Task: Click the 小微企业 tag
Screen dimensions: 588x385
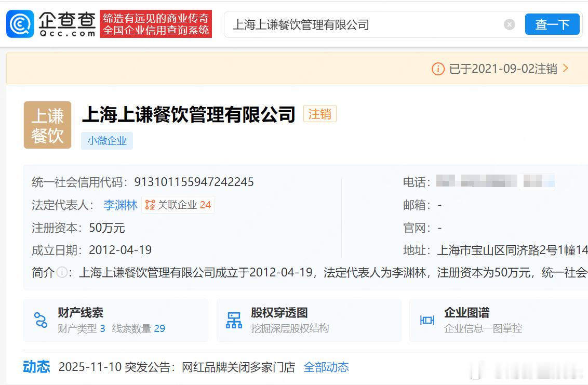Action: pos(107,141)
